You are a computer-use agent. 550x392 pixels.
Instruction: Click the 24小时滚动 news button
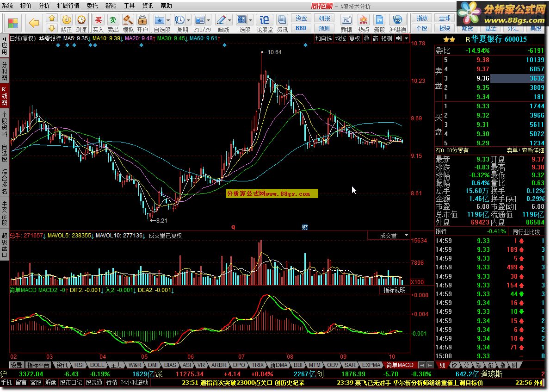click(x=134, y=382)
